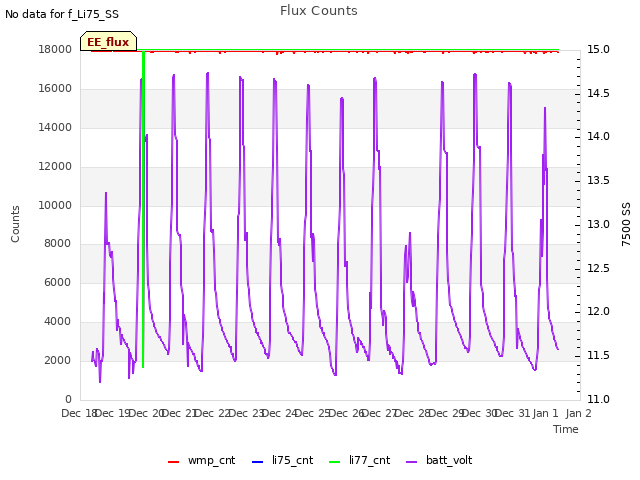Click the 14.5 right-axis tick label
This screenshot has height=480, width=640.
[598, 93]
